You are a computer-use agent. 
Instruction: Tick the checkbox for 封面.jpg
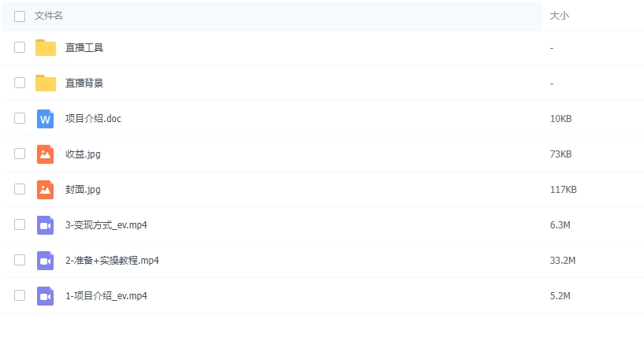click(x=20, y=189)
